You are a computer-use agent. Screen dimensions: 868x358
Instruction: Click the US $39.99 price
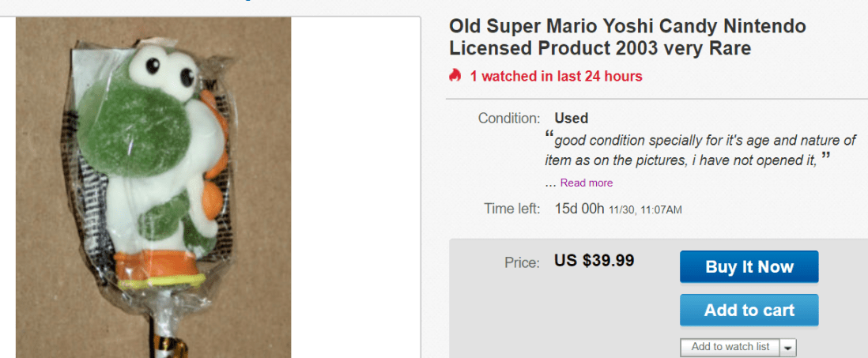pos(594,260)
